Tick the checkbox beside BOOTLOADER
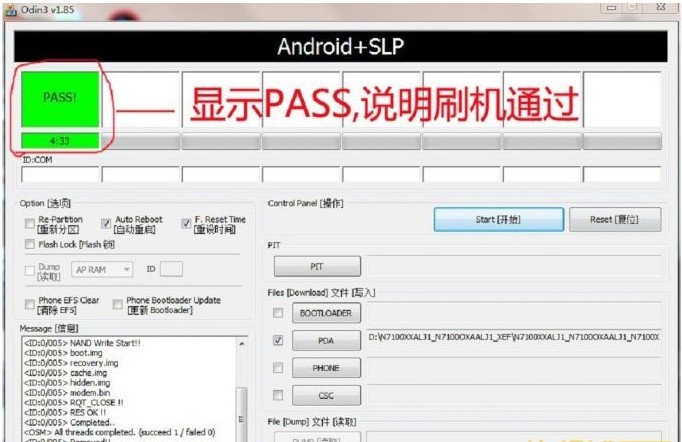The width and height of the screenshot is (682, 442). (277, 313)
